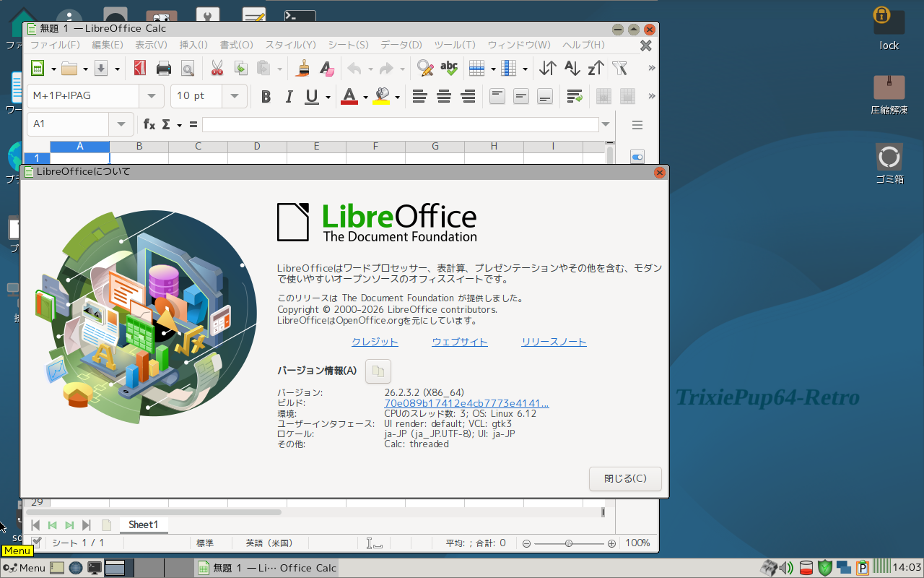
Task: Click the formula input field
Action: [x=401, y=124]
